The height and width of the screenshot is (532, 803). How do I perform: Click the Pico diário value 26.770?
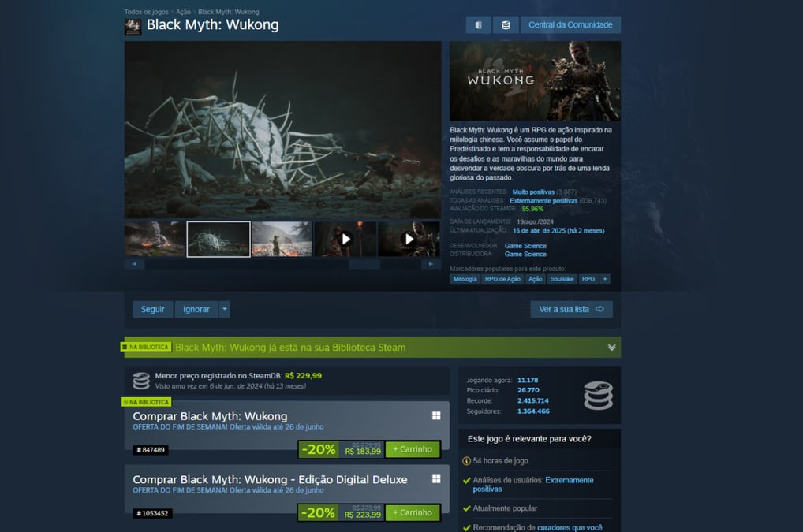pyautogui.click(x=528, y=390)
